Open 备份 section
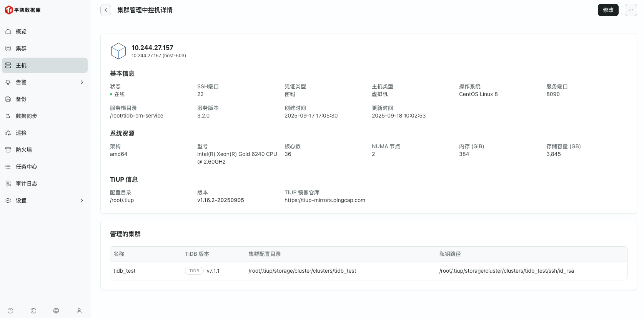644x318 pixels. tap(21, 99)
